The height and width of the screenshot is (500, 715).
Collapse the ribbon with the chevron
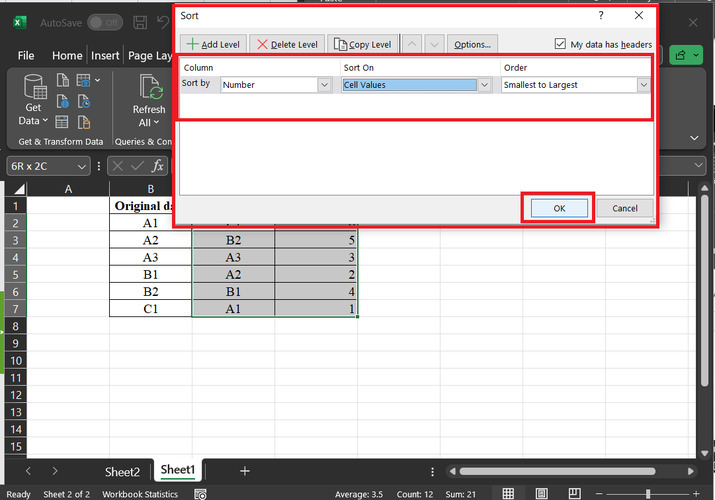[x=694, y=138]
